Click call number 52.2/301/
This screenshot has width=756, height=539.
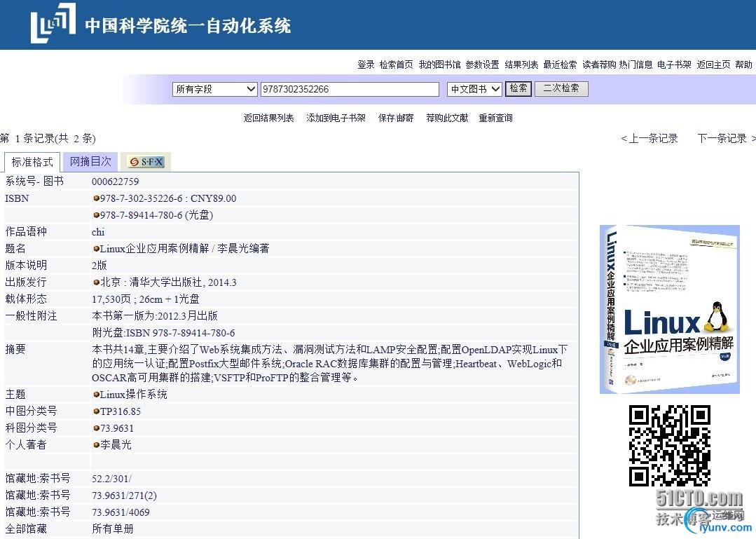coord(112,479)
